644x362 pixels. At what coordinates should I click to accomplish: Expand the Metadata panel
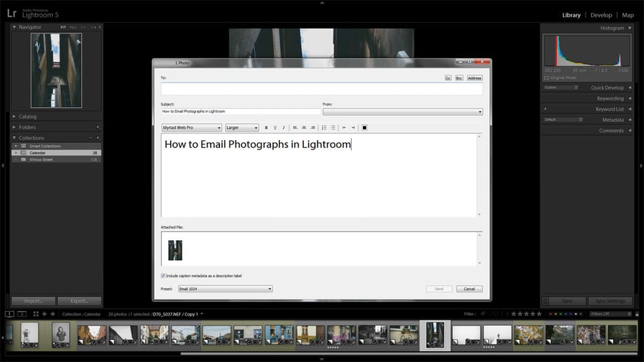tap(630, 120)
